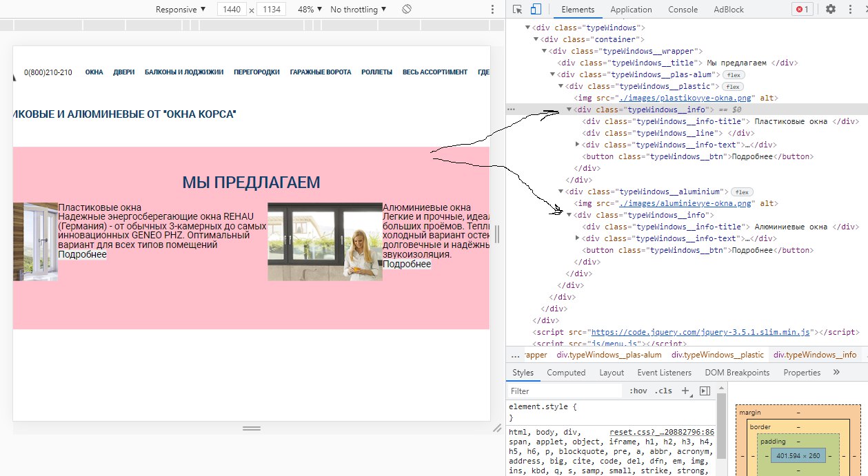The height and width of the screenshot is (476, 868).
Task: Collapse the typeWindows div node
Action: coord(529,28)
